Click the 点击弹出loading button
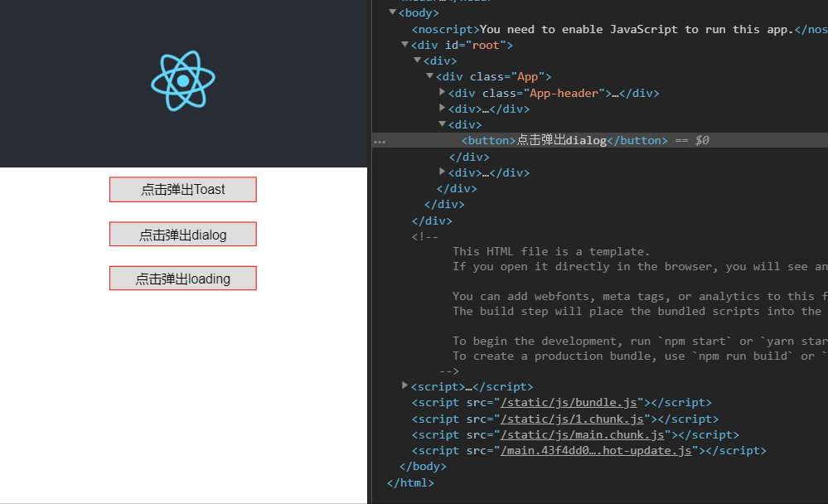The height and width of the screenshot is (504, 828). coord(182,278)
